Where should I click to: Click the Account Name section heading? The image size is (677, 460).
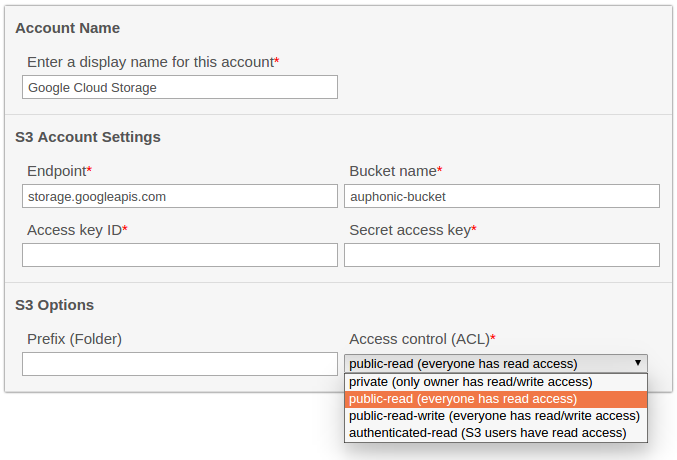(68, 28)
